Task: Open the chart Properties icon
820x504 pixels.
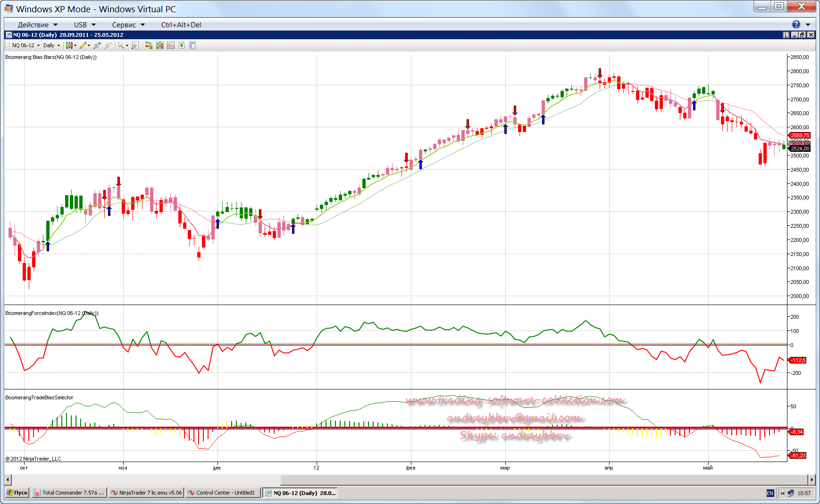Action: click(192, 45)
